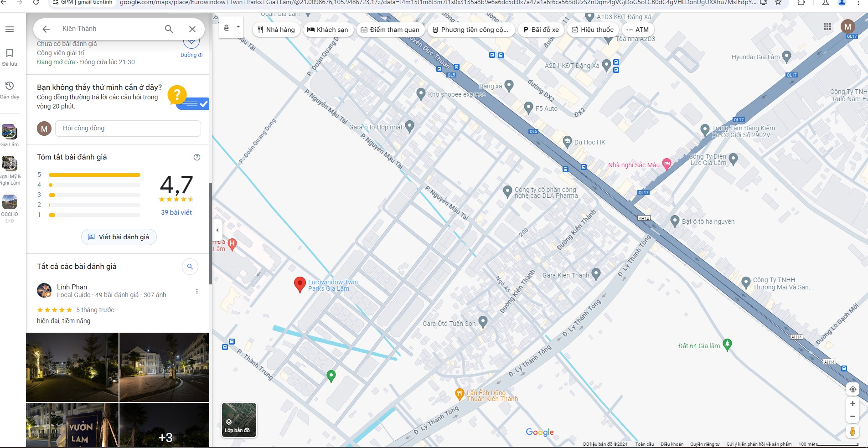
Task: Switch map type via Lớp bản đồ thumbnail
Action: [x=239, y=420]
